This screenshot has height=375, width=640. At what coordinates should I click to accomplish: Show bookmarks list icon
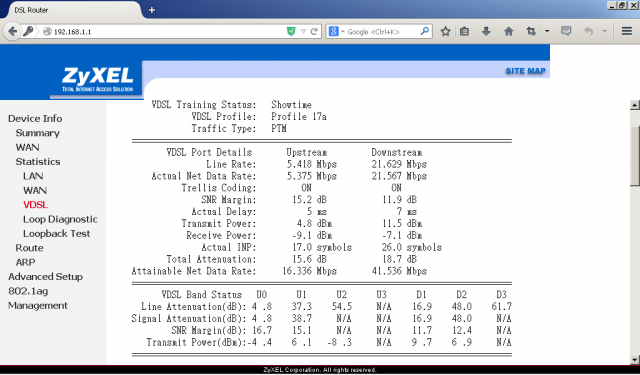[464, 31]
